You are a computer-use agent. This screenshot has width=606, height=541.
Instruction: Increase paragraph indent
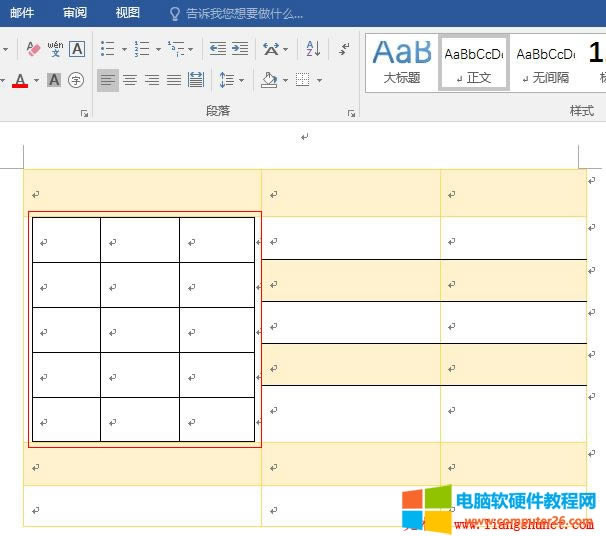(240, 49)
